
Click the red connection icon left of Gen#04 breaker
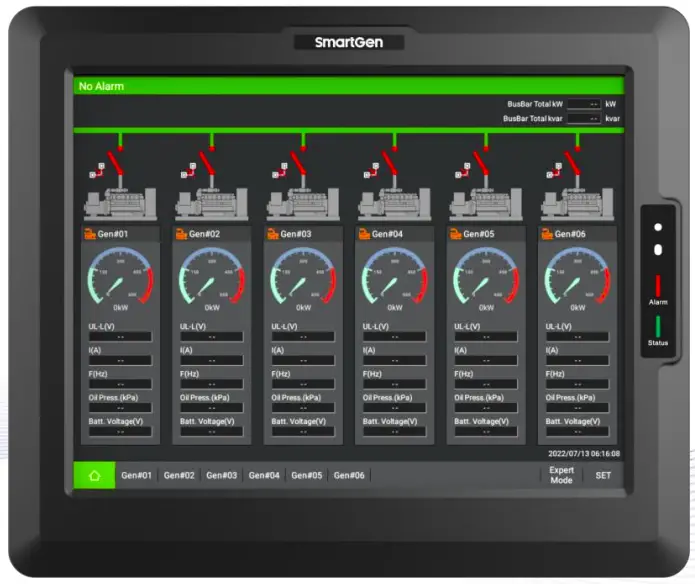(x=371, y=171)
